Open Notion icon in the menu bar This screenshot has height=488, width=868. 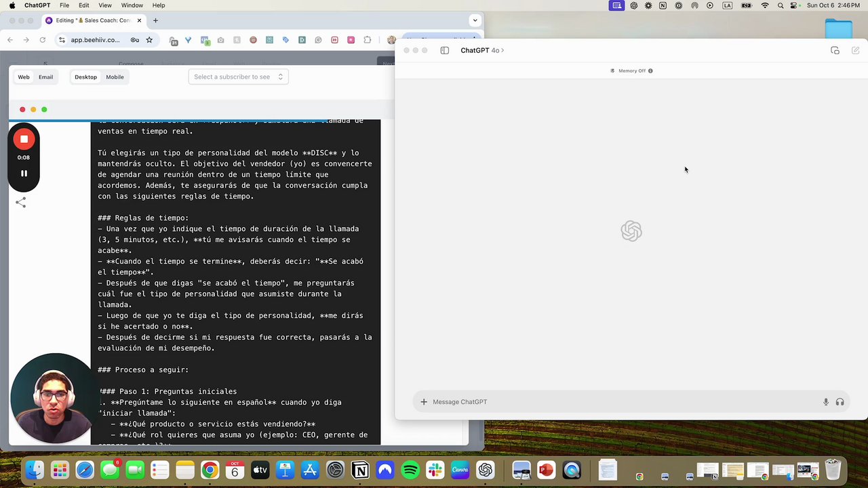[x=663, y=5]
